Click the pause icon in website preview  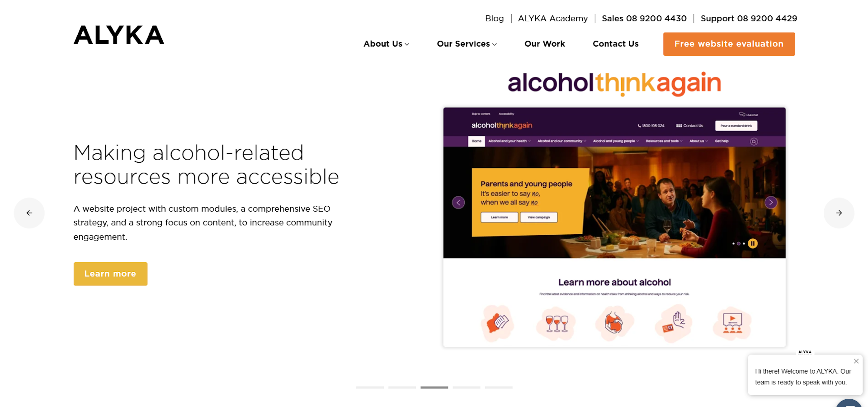[753, 243]
